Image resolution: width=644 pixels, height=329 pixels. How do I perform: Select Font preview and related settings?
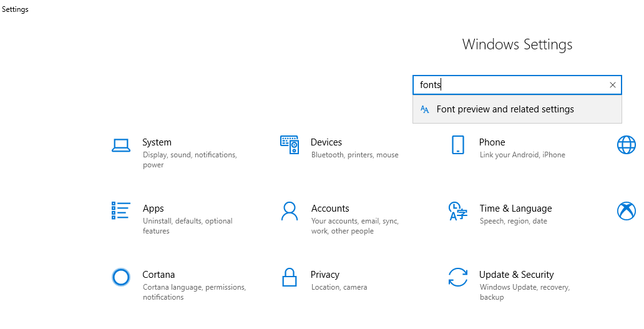coord(517,109)
